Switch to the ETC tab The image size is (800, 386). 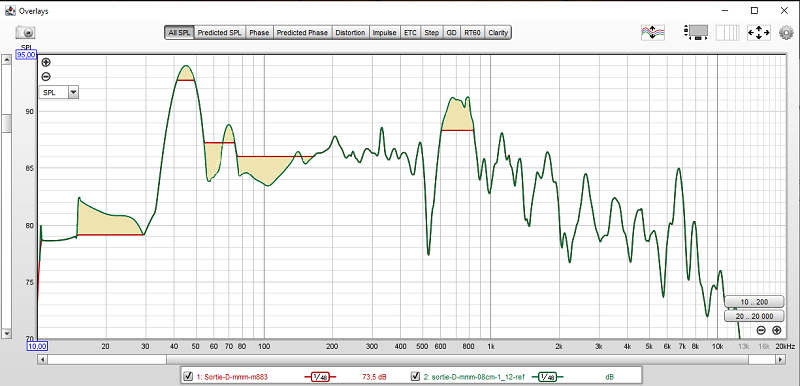point(410,33)
